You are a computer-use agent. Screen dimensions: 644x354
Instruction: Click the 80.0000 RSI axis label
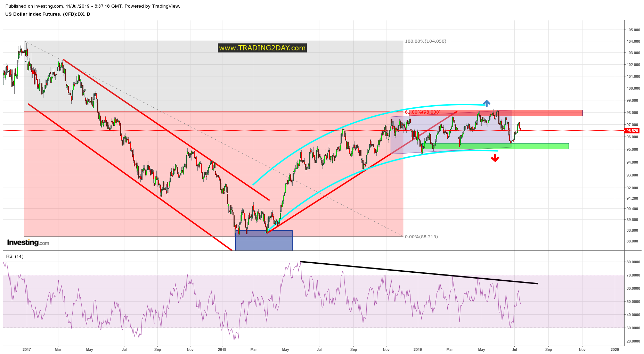click(633, 262)
